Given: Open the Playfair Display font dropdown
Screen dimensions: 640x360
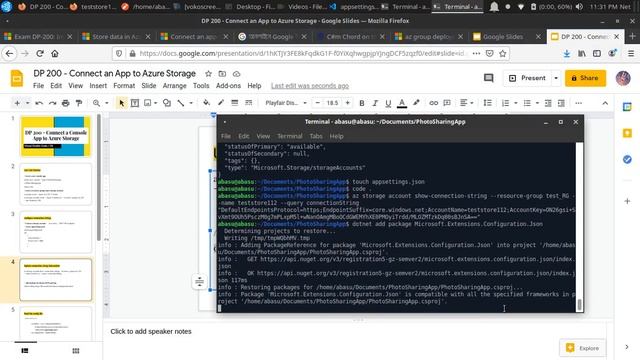Looking at the screenshot, I should (286, 103).
